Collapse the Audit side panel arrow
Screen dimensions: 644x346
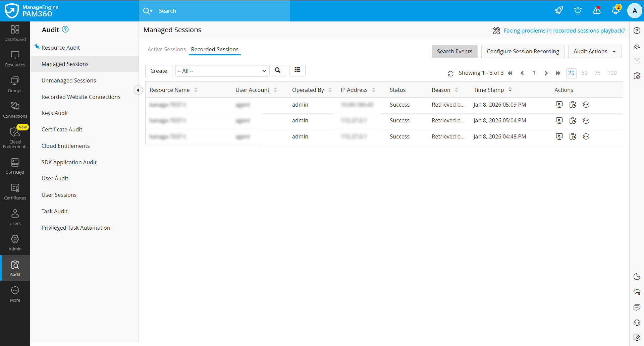[x=138, y=90]
